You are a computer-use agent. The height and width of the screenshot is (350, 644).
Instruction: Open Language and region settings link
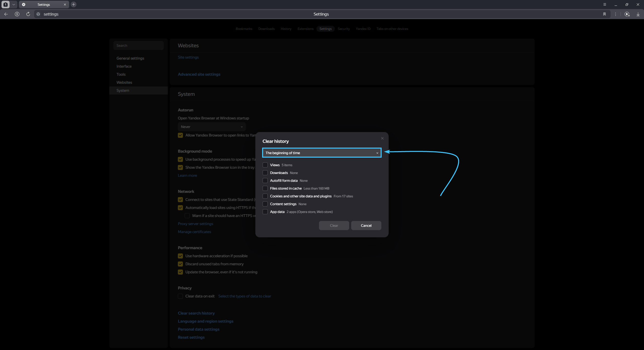206,321
